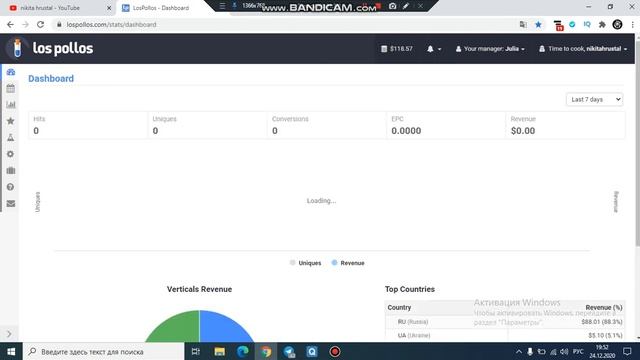Open Task View from the taskbar

point(196,351)
